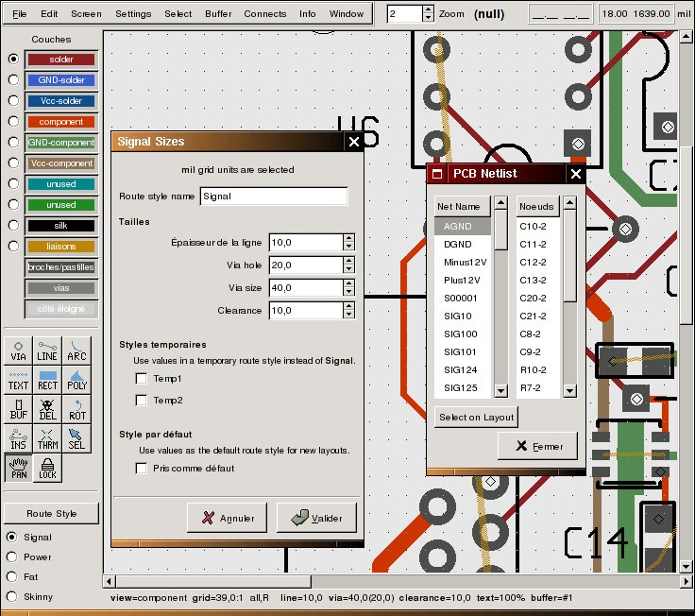Select the ARC tool
The width and height of the screenshot is (695, 616).
pyautogui.click(x=76, y=351)
